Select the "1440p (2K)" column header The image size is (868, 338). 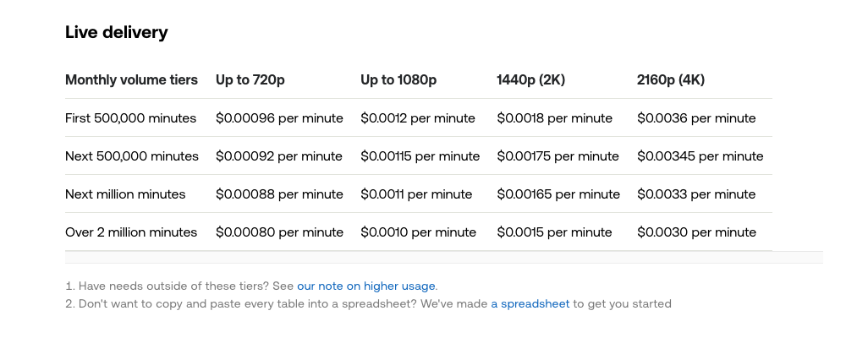pos(530,80)
